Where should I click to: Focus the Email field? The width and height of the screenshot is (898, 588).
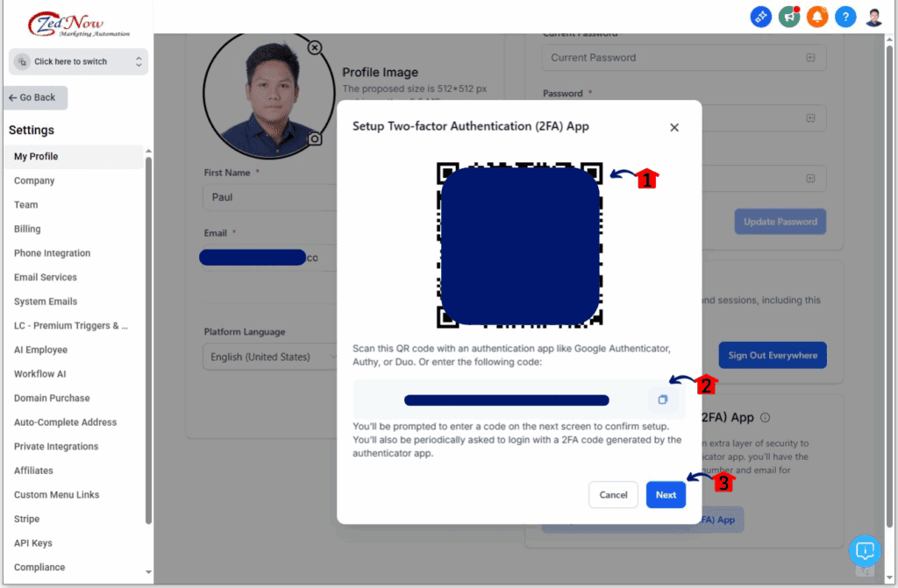[x=268, y=258]
